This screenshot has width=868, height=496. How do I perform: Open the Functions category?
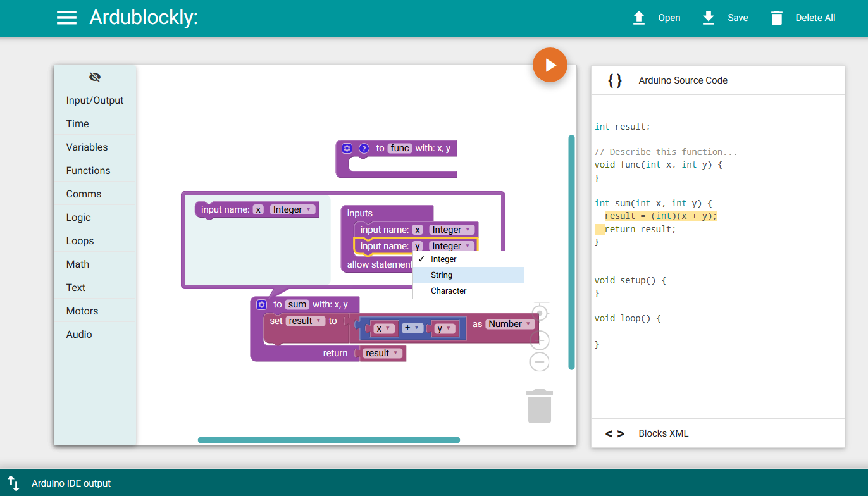pos(95,171)
